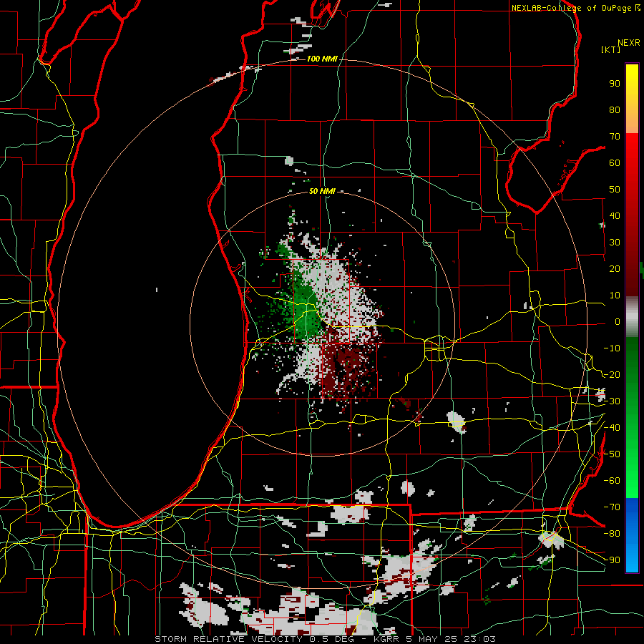This screenshot has height=644, width=644.
Task: Click the -10 knot scale label
Action: point(612,348)
